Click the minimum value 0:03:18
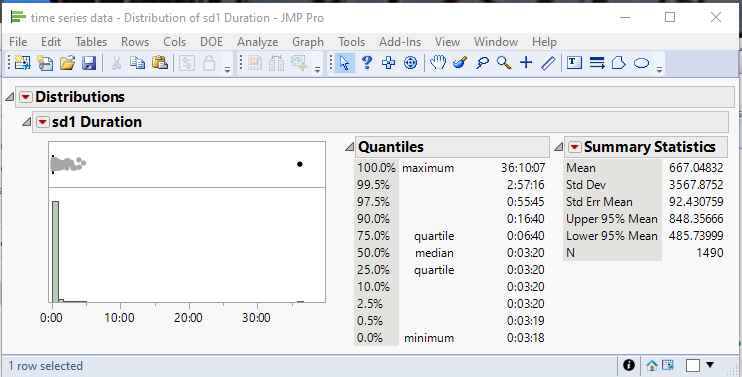This screenshot has width=742, height=377. [x=525, y=338]
